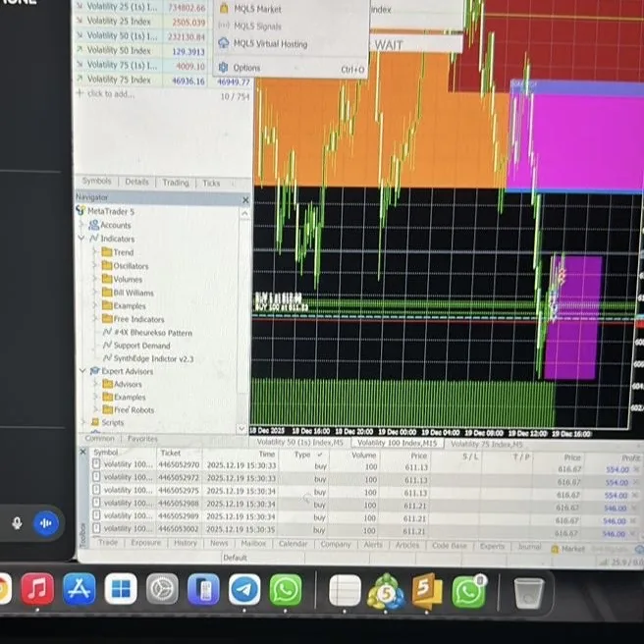Sort trades by the Ticket column header

pyautogui.click(x=170, y=453)
